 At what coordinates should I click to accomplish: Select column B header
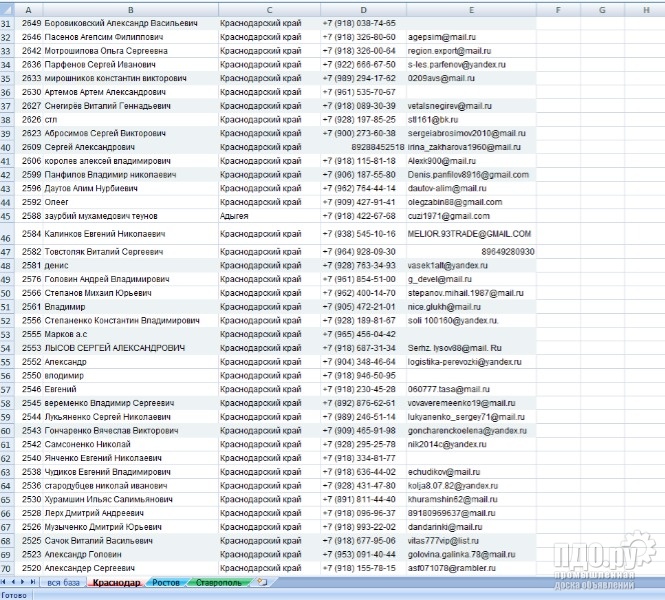(130, 8)
